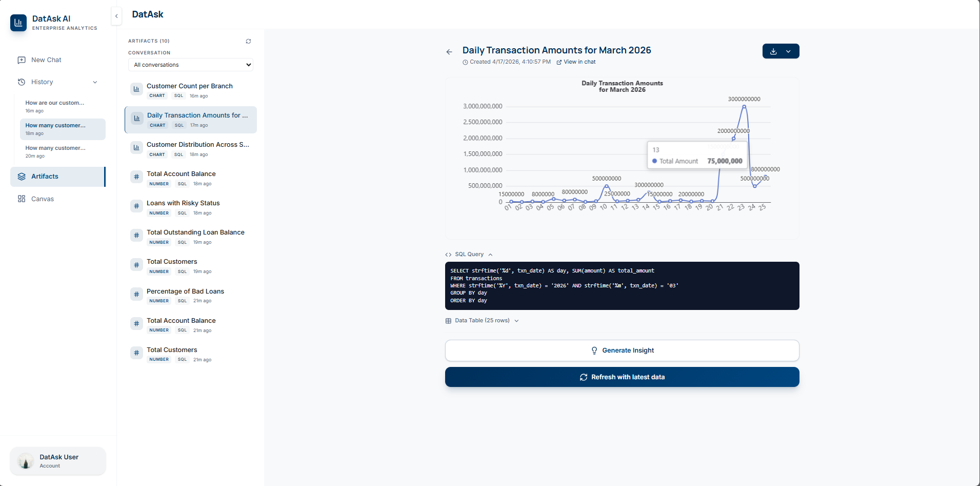Screen dimensions: 980x486
Task: Click the back arrow beside artifact title
Action: pyautogui.click(x=449, y=52)
